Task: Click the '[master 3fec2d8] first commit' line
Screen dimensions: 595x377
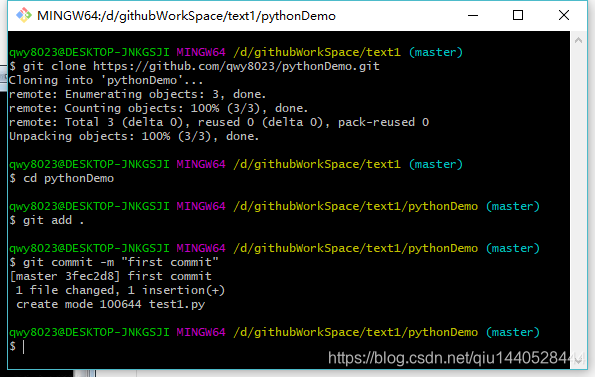Action: click(x=110, y=276)
